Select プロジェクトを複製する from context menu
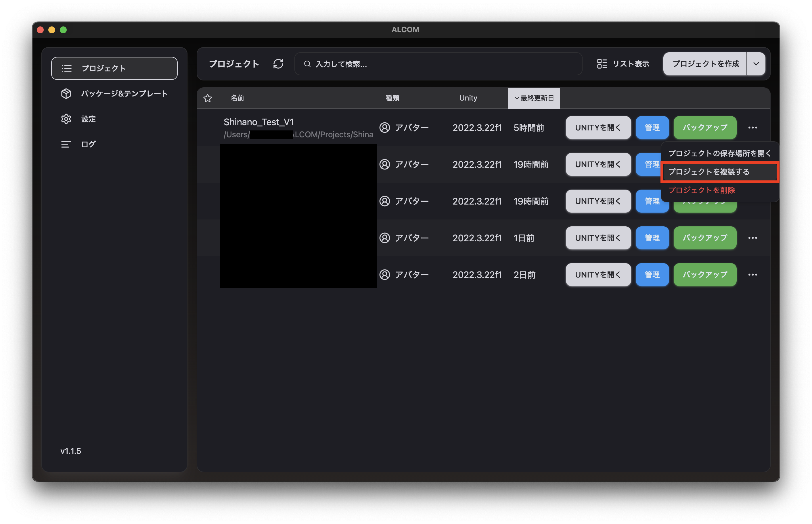The width and height of the screenshot is (812, 524). click(709, 172)
